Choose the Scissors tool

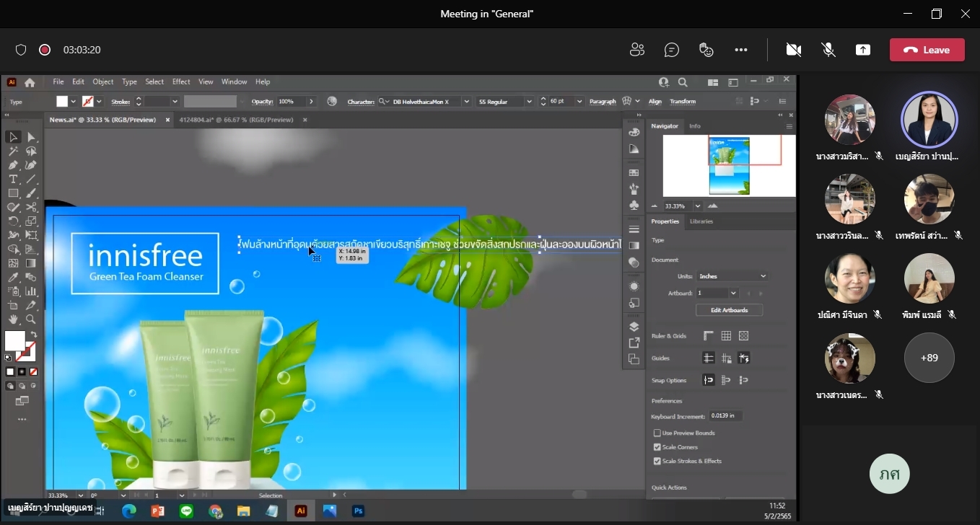pos(31,207)
